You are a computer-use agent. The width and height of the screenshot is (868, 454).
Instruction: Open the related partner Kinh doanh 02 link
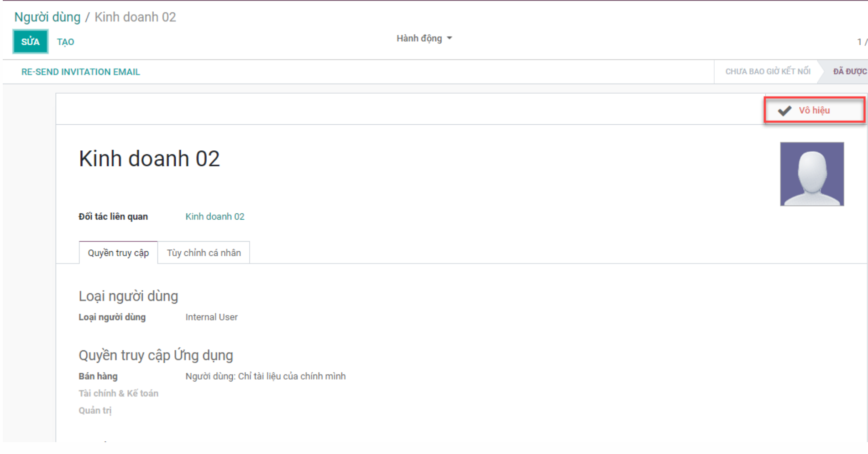point(214,216)
